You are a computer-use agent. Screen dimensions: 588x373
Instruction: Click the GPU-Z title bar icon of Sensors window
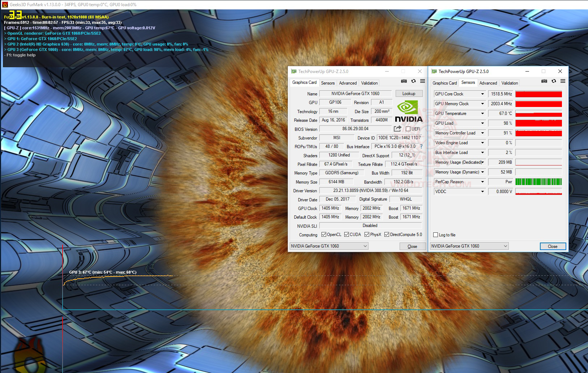tap(434, 72)
